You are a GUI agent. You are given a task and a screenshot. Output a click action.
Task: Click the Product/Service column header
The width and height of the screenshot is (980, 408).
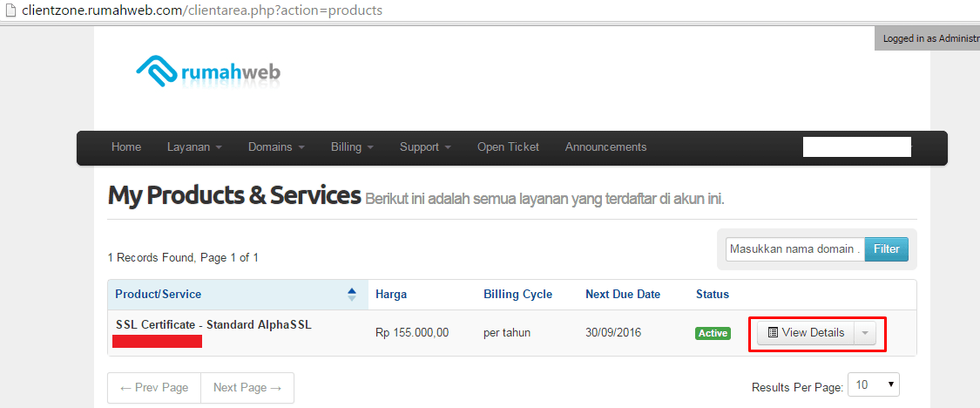[238, 294]
